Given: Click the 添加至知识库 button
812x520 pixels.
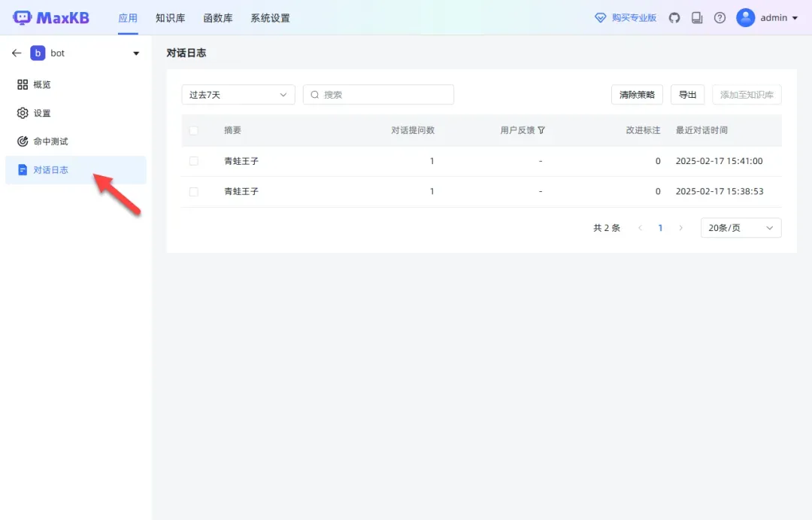Looking at the screenshot, I should pos(747,95).
